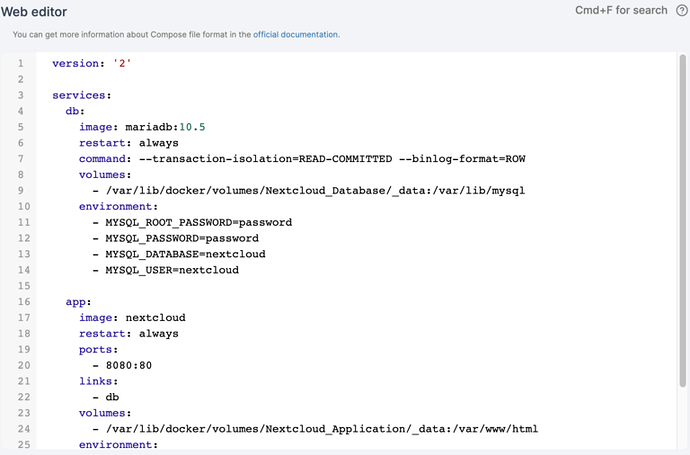Click the 8080:80 port mapping

coord(122,365)
